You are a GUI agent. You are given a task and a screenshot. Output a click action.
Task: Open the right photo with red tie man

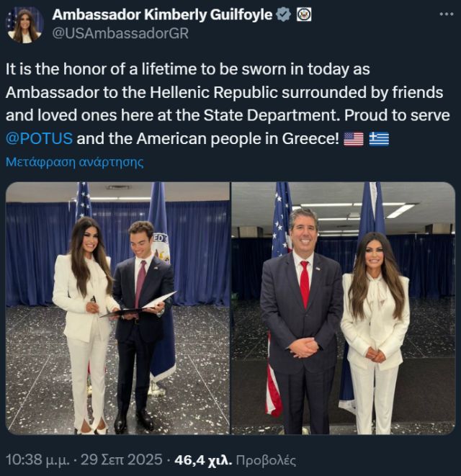tap(343, 308)
